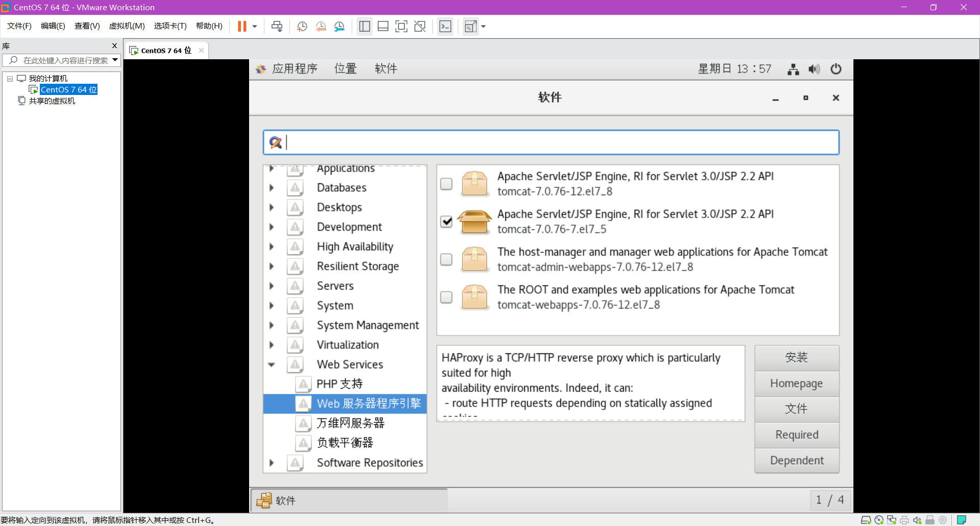Click the Homepage button
980x526 pixels.
tap(796, 384)
